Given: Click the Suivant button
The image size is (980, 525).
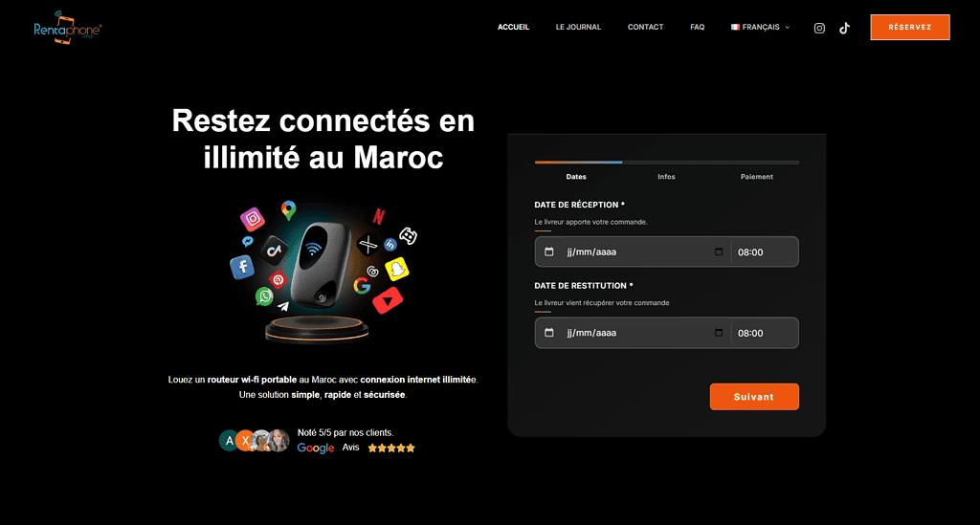Looking at the screenshot, I should click(x=754, y=397).
